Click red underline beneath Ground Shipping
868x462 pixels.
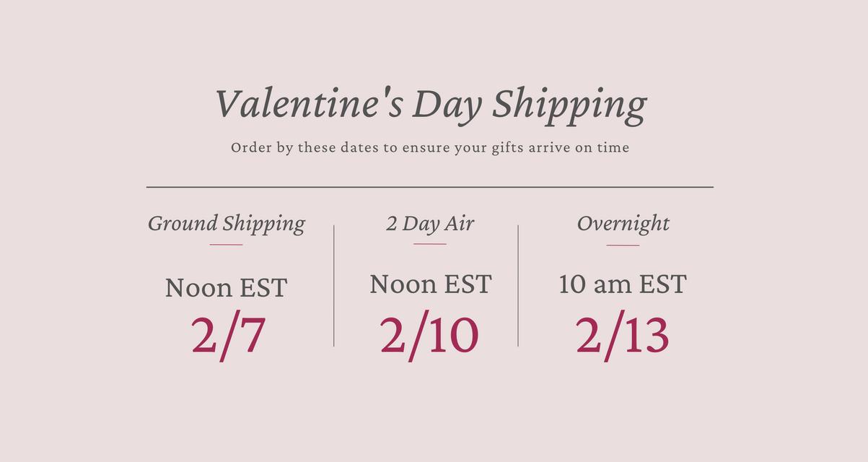[226, 245]
